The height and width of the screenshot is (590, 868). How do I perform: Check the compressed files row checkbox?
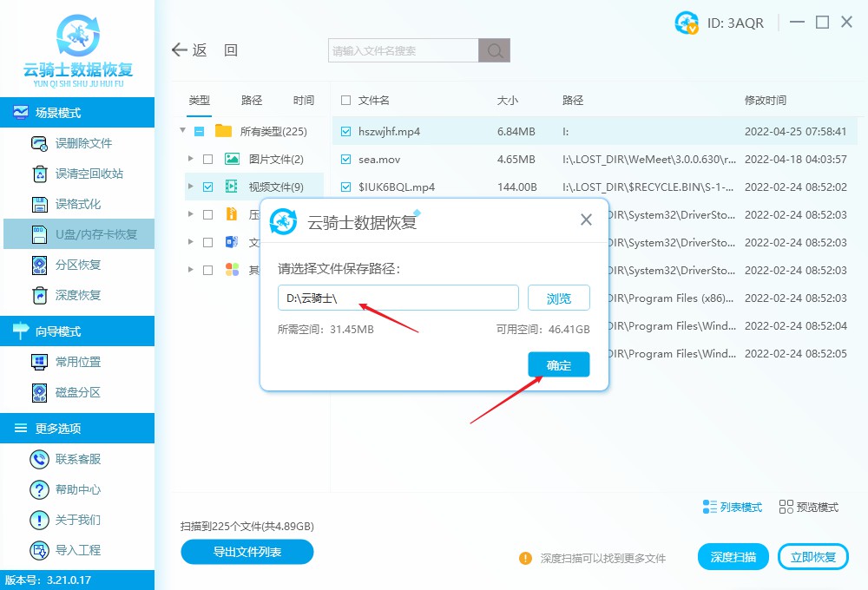(208, 215)
